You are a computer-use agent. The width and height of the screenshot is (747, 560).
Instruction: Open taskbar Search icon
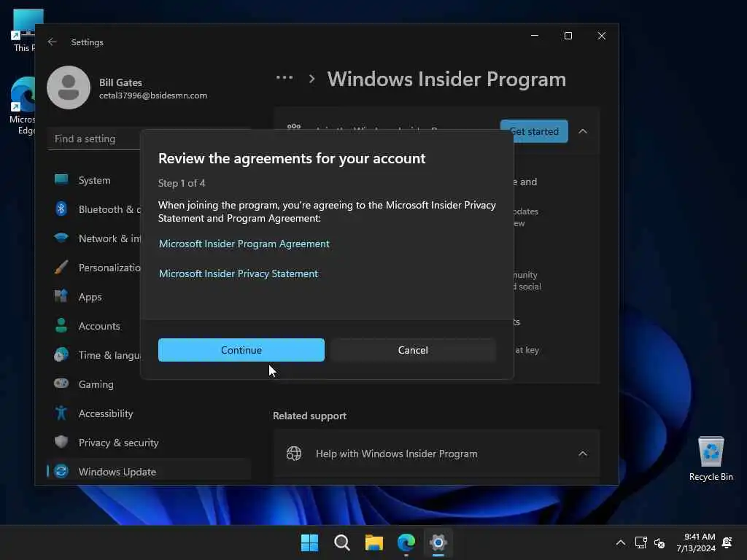(341, 542)
